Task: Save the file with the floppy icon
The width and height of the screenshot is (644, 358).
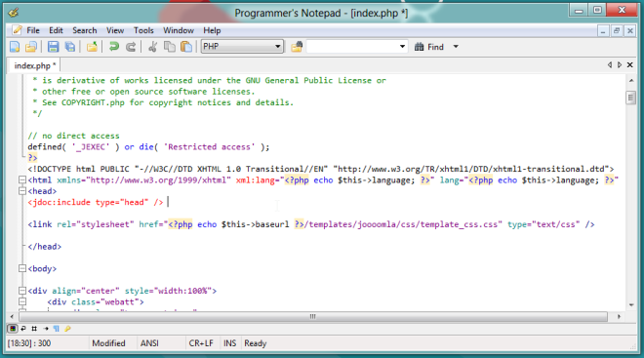Action: tap(53, 47)
